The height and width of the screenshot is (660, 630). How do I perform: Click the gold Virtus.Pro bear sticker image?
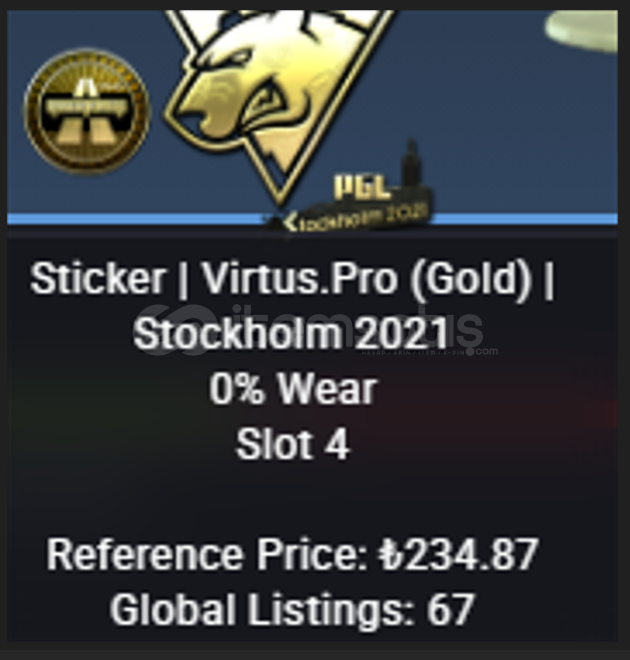pyautogui.click(x=276, y=101)
